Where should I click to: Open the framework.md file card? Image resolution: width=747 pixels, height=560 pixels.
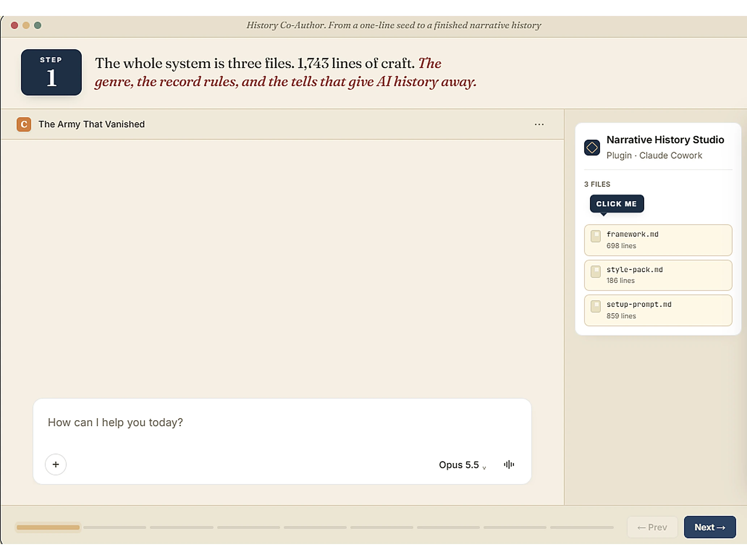pyautogui.click(x=658, y=240)
